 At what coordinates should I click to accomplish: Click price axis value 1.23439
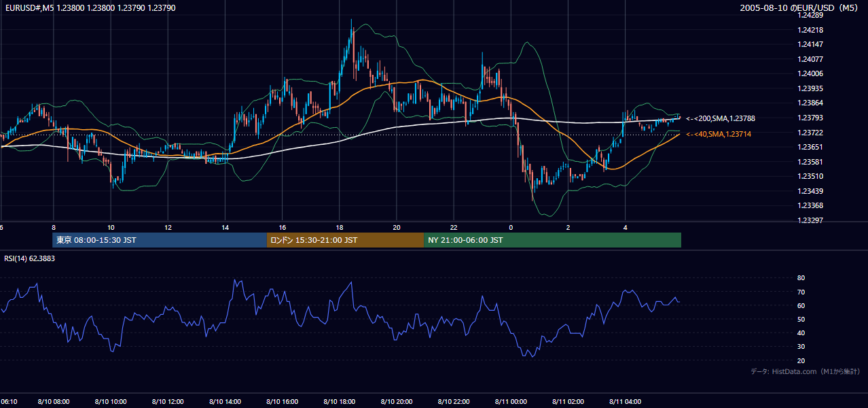[x=811, y=191]
